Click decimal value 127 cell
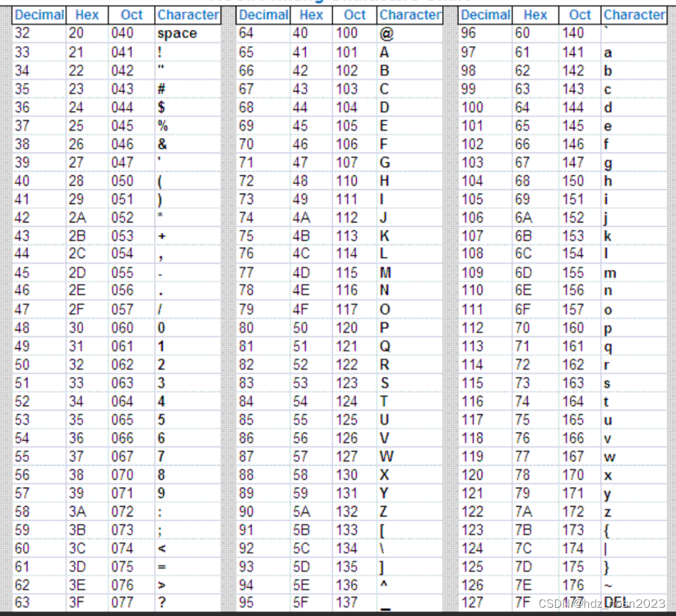Image resolution: width=676 pixels, height=616 pixels. click(485, 602)
